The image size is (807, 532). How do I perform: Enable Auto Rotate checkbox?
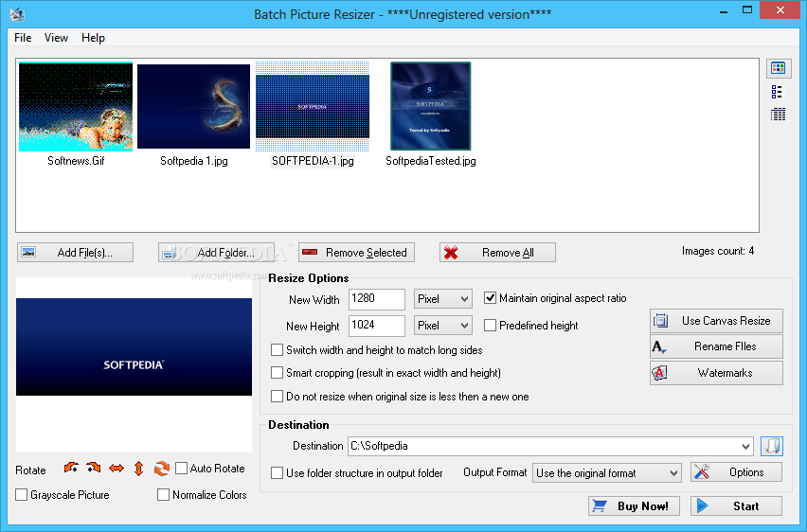click(181, 469)
